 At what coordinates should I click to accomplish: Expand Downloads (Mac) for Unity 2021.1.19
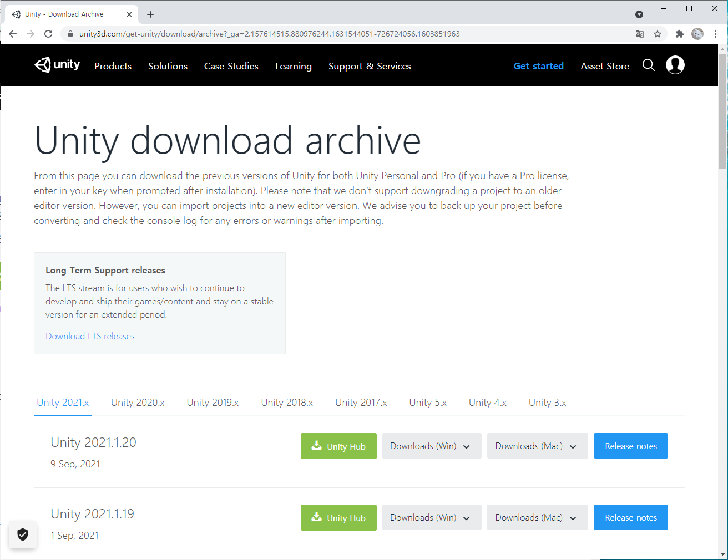coord(537,517)
